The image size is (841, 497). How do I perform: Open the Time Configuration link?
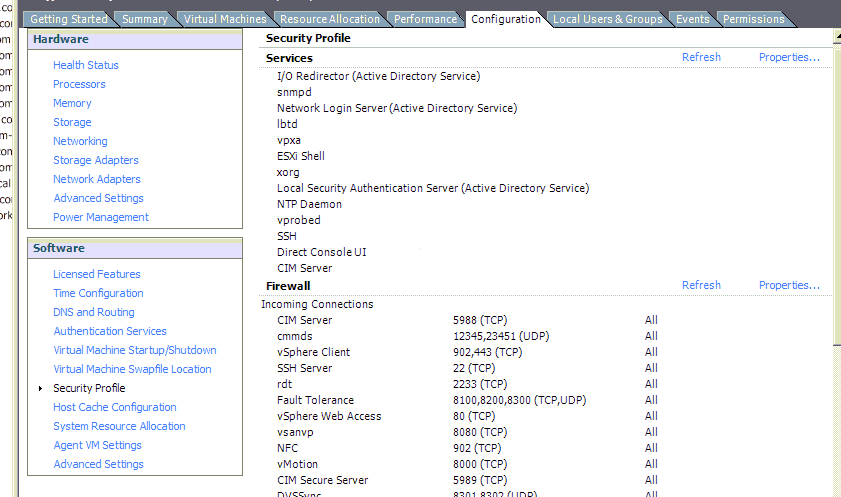click(98, 293)
